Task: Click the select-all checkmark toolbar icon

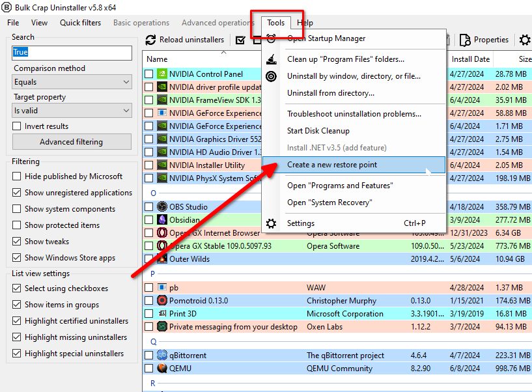Action: pos(240,40)
